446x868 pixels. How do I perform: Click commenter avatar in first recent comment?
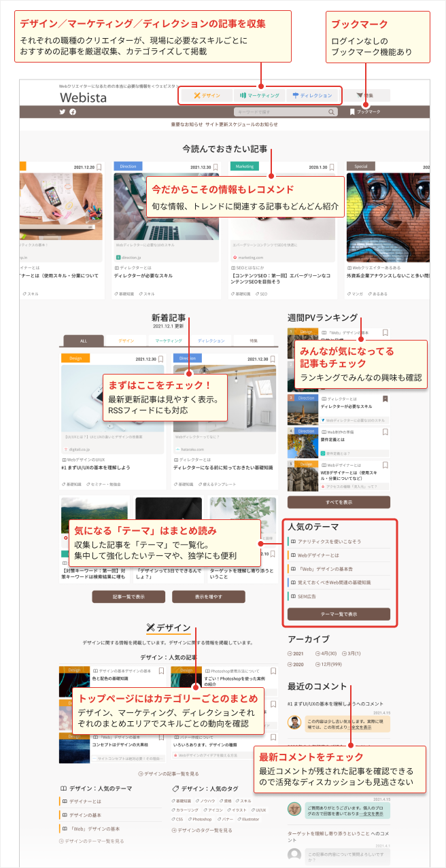click(x=294, y=723)
